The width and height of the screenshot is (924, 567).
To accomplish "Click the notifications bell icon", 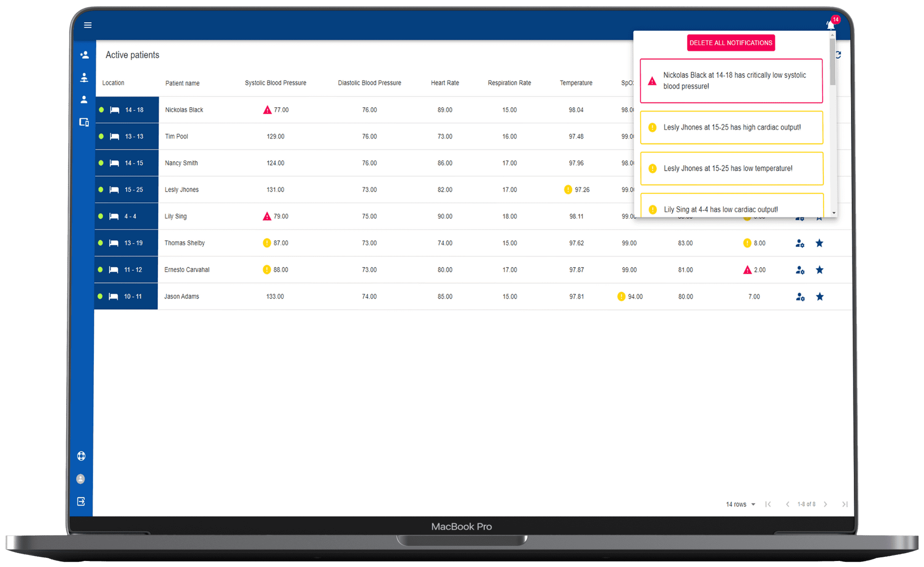I will tap(831, 25).
